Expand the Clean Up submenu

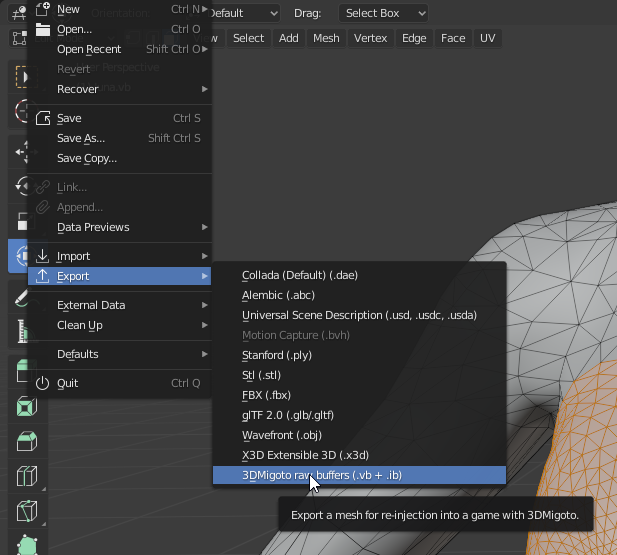tap(119, 325)
